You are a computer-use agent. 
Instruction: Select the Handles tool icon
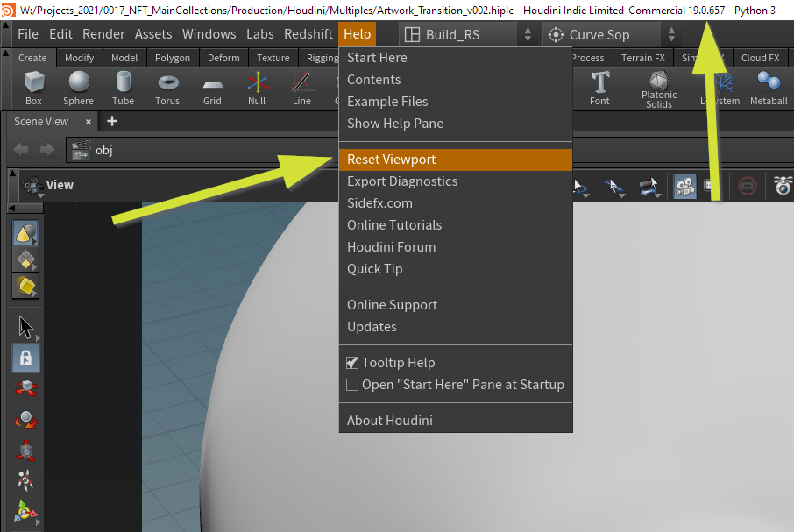click(x=25, y=512)
